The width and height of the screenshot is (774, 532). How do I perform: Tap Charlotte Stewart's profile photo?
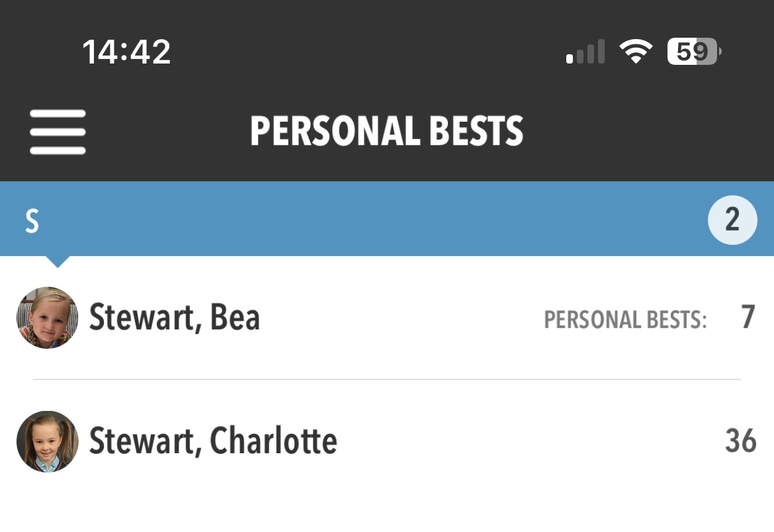coord(48,441)
